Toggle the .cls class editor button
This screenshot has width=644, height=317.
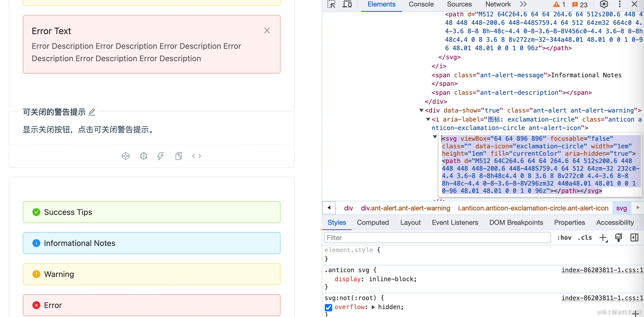(x=585, y=237)
